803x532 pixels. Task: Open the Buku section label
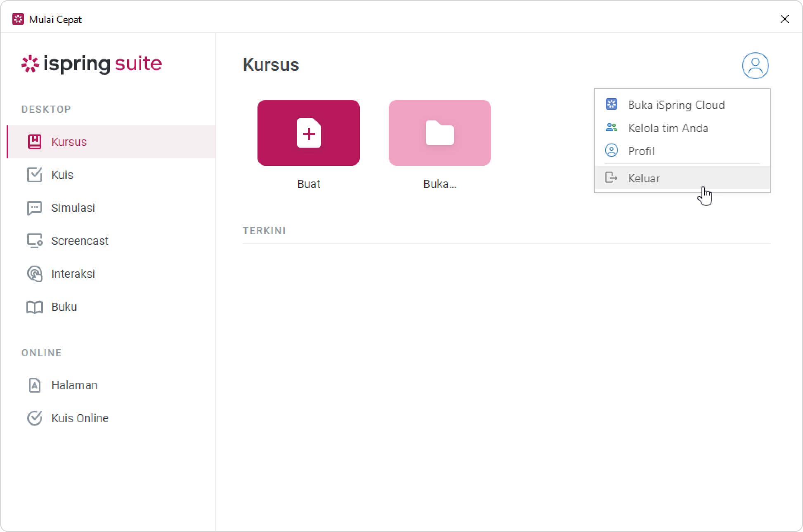pos(64,307)
